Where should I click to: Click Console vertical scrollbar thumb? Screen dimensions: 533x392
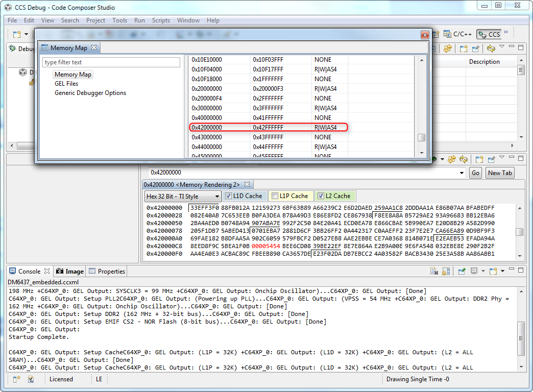[x=520, y=338]
